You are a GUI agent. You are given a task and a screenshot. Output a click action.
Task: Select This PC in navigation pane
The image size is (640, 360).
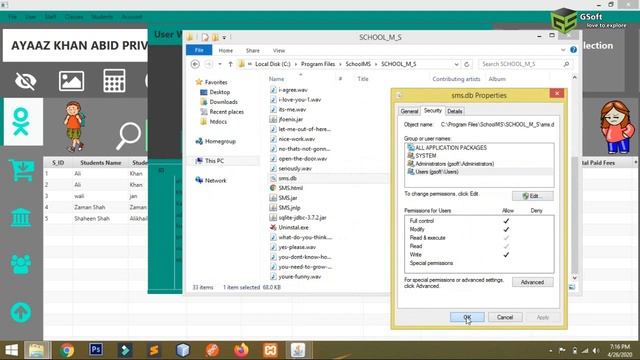214,161
